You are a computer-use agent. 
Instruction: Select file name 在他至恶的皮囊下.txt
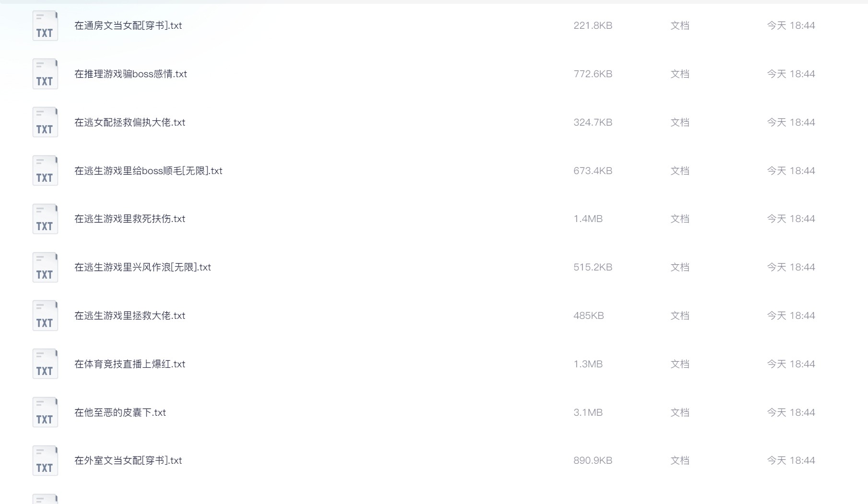point(120,412)
